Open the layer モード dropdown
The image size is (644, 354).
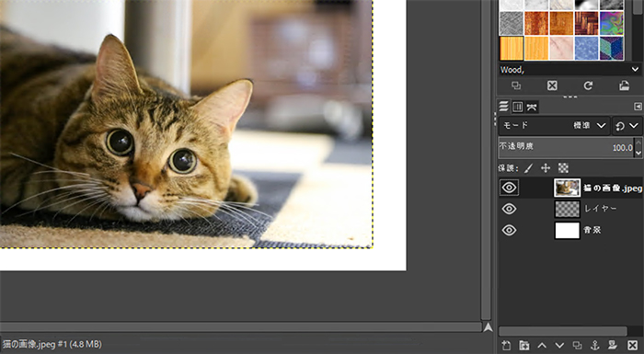[x=554, y=126]
